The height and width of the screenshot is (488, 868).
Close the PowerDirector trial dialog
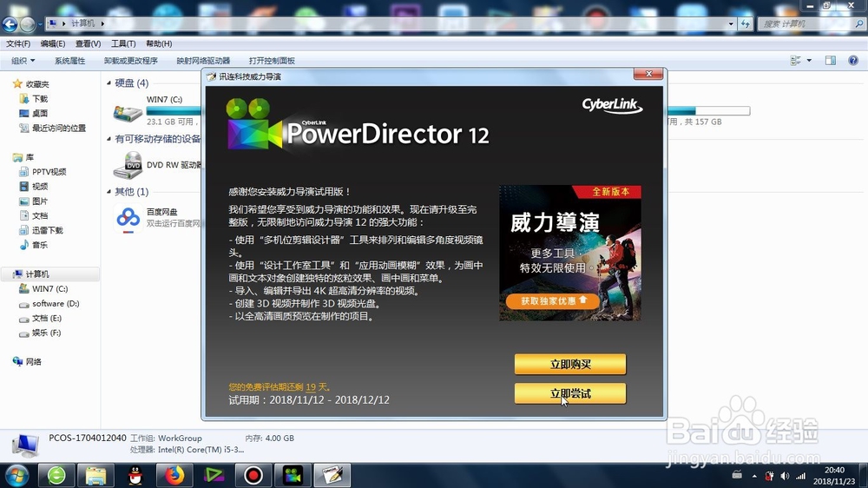[x=648, y=74]
